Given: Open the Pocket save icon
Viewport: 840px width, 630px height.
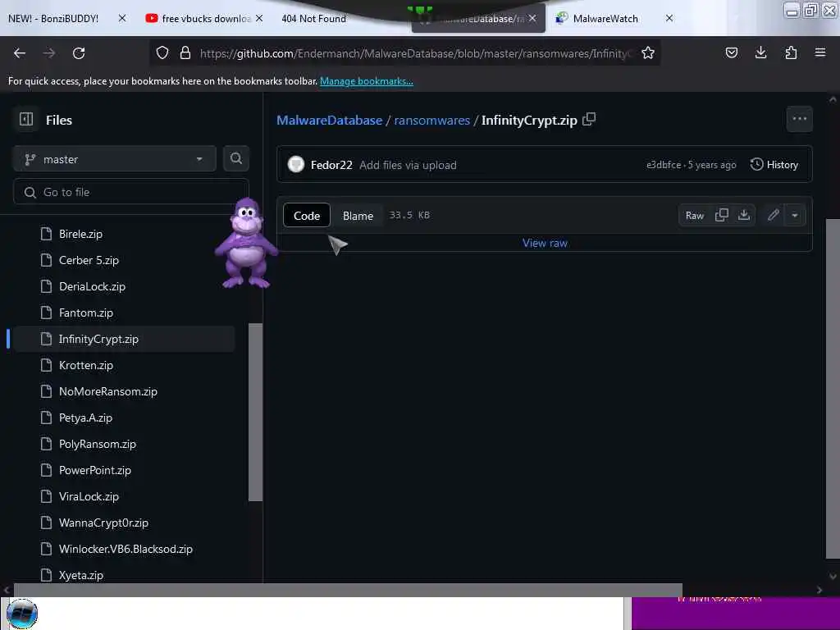Looking at the screenshot, I should pyautogui.click(x=731, y=52).
